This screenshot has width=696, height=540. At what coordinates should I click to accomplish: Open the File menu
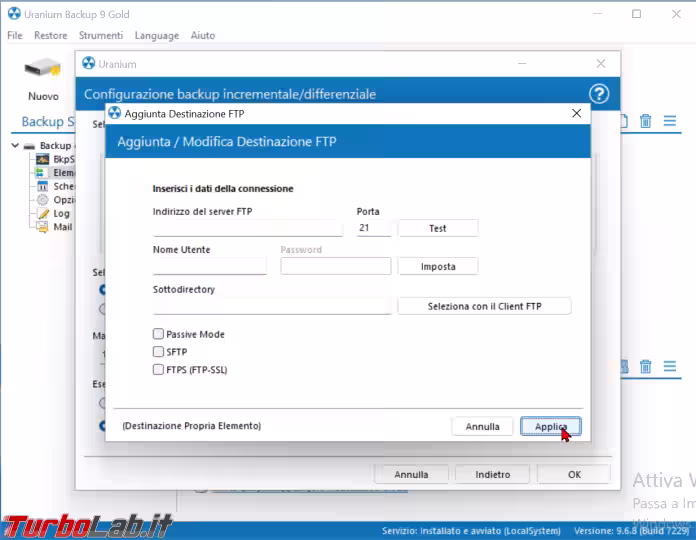pos(15,35)
